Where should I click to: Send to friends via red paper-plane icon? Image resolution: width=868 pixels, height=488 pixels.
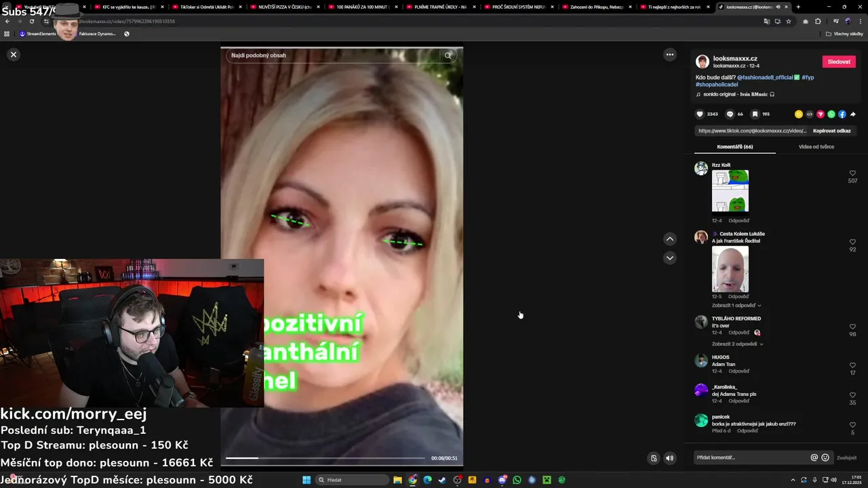pyautogui.click(x=821, y=114)
